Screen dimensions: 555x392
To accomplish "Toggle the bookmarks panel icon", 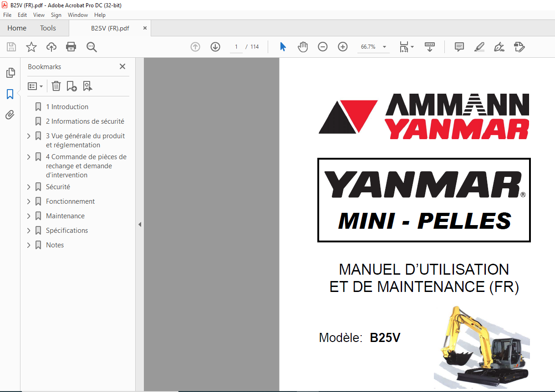I will [x=10, y=94].
